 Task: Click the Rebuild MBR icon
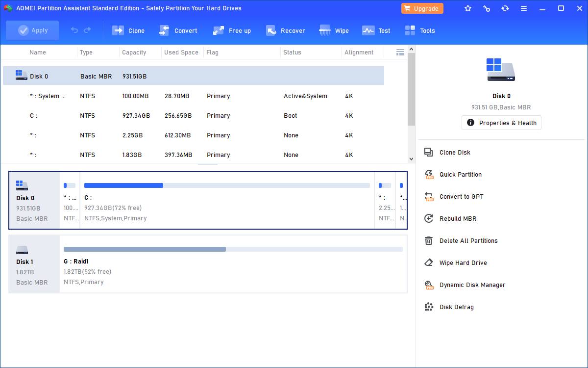429,218
